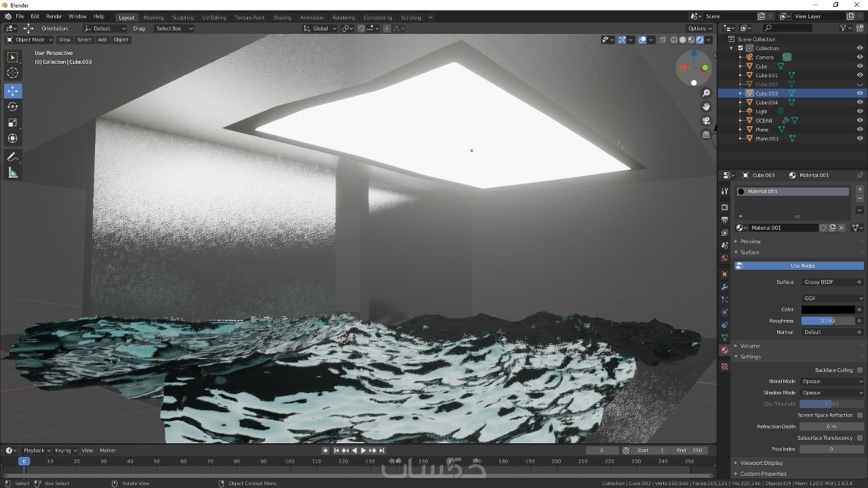Click the Use Nodes button
Image resolution: width=868 pixels, height=488 pixels.
(x=799, y=266)
